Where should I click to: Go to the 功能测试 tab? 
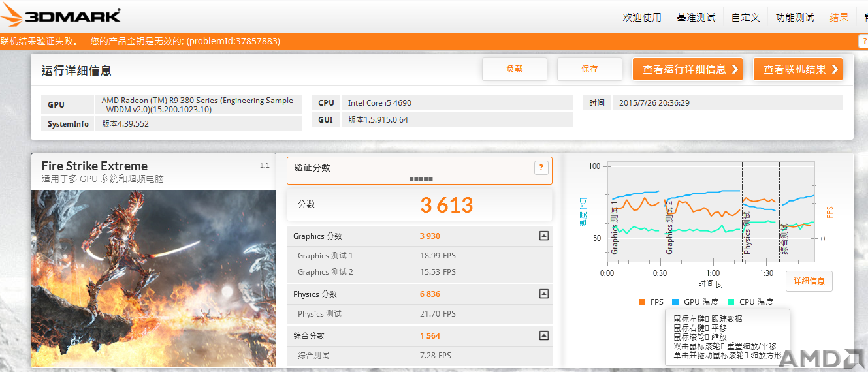tap(795, 18)
